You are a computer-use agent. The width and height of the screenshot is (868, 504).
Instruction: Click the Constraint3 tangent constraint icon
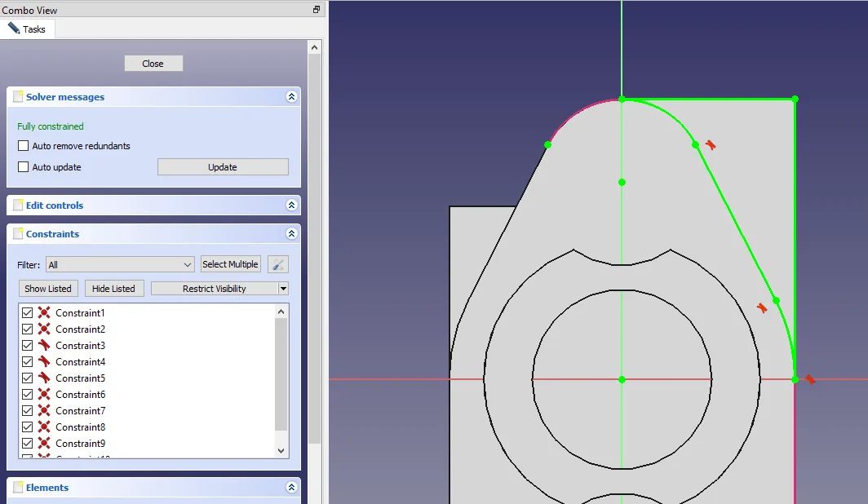44,346
